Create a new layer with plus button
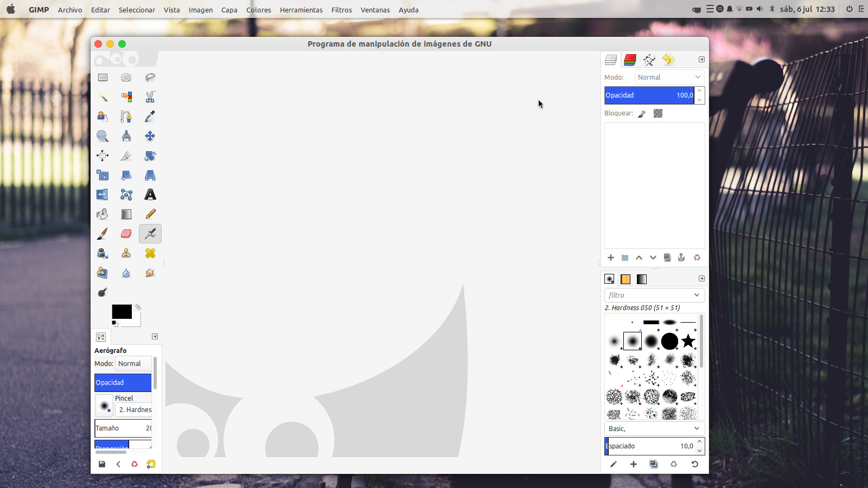 [611, 258]
